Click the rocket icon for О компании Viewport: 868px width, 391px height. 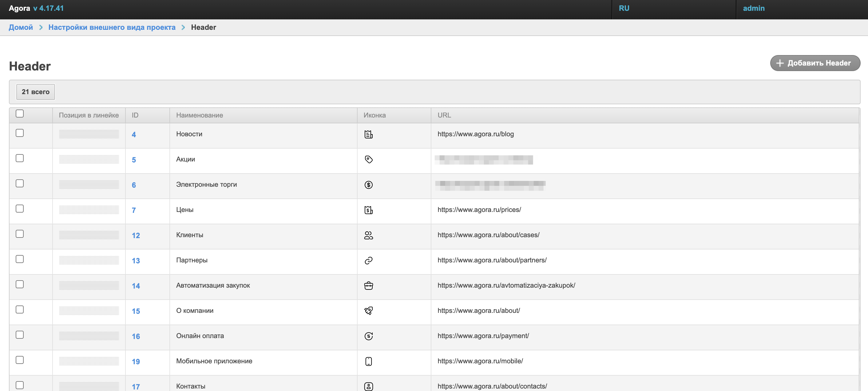(x=368, y=311)
